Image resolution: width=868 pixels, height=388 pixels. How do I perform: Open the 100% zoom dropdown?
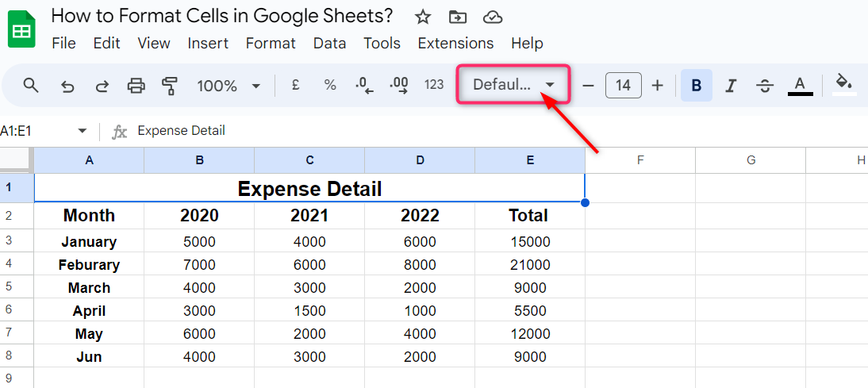(229, 86)
